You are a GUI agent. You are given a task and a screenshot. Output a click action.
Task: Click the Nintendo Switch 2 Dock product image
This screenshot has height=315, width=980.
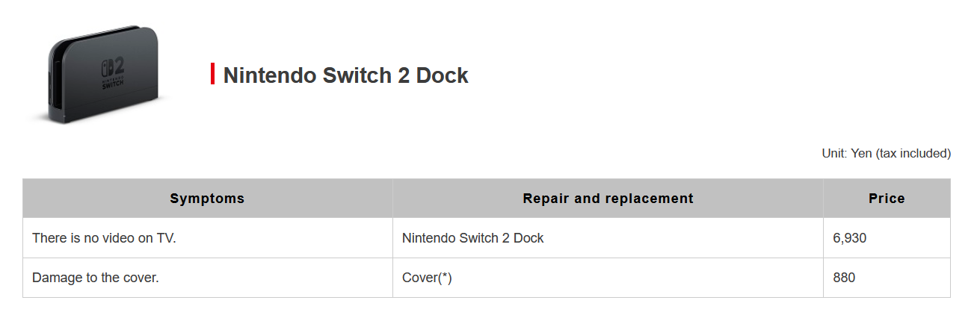[98, 74]
